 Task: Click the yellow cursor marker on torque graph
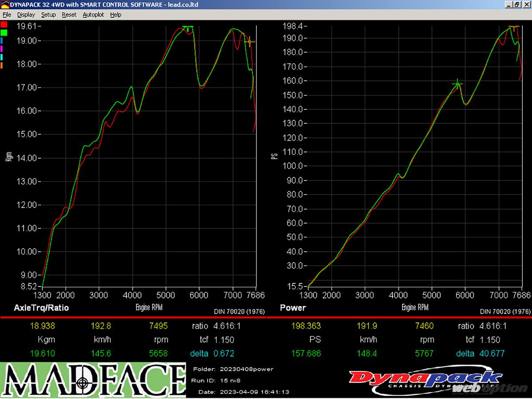point(250,42)
